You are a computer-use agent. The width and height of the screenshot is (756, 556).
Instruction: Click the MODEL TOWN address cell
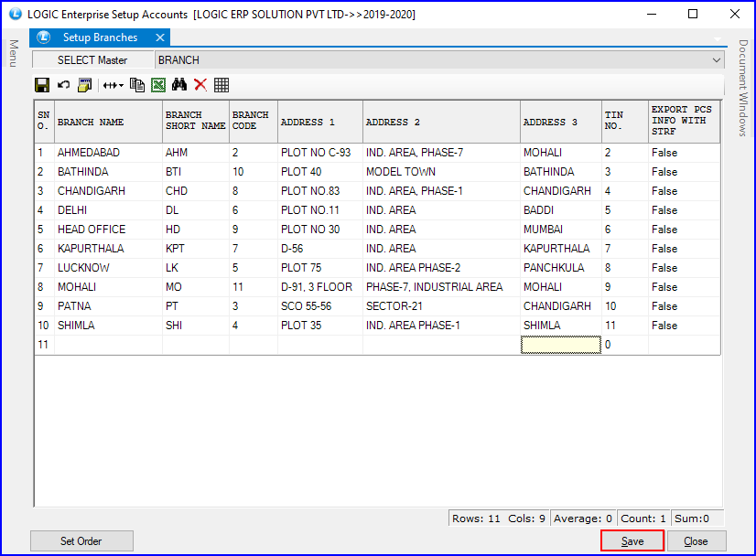[x=442, y=172]
